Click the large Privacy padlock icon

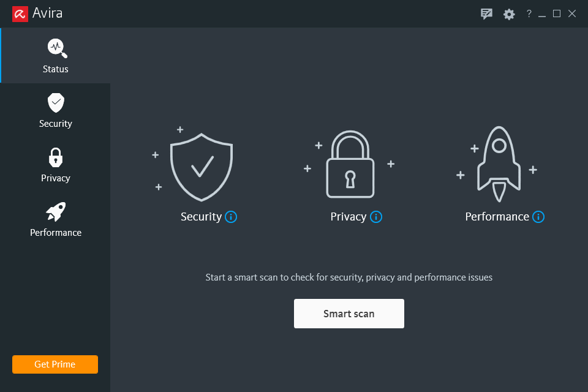[x=350, y=165]
